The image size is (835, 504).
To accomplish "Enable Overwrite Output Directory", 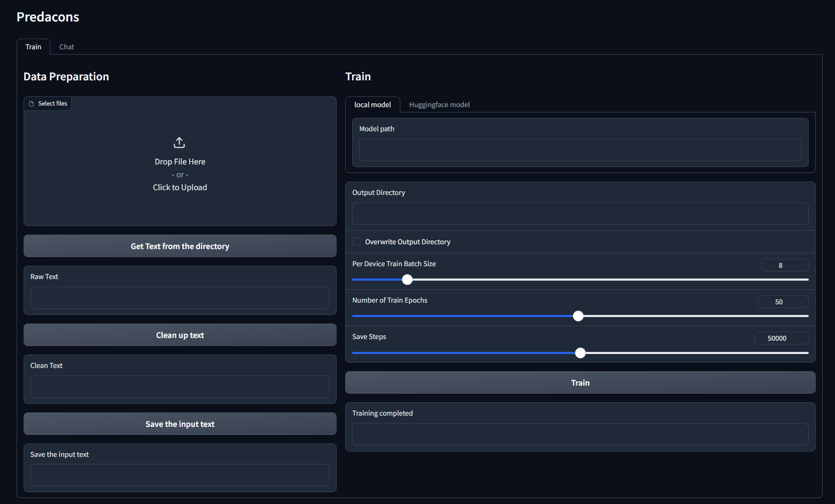I will point(356,242).
